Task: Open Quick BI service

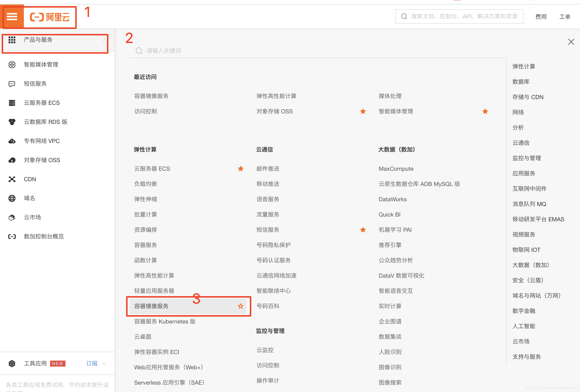Action: pyautogui.click(x=389, y=215)
